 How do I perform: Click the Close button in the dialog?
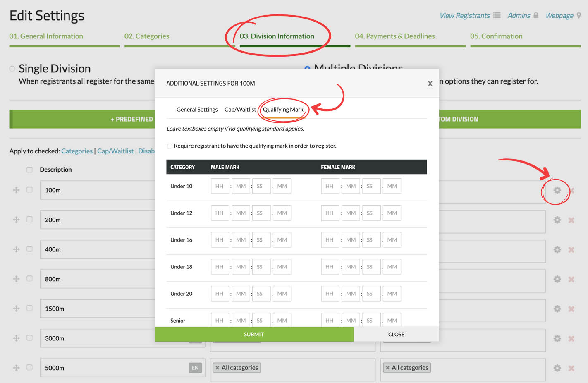(x=396, y=334)
